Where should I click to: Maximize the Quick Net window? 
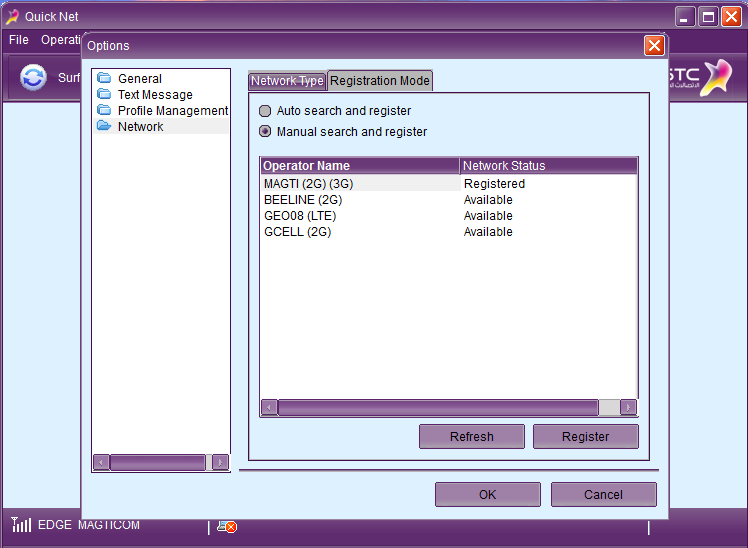click(708, 17)
